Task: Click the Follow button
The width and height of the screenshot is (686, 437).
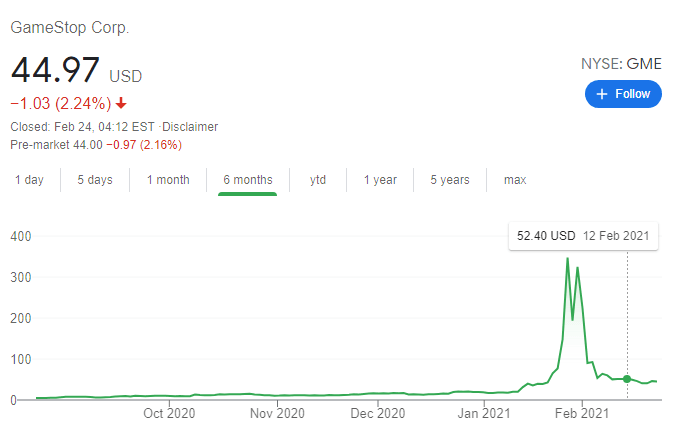Action: pyautogui.click(x=623, y=94)
